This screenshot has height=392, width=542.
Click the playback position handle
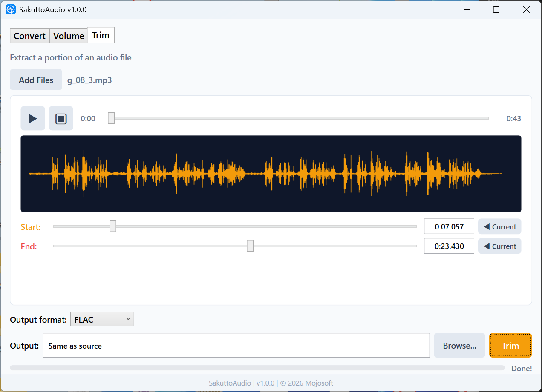point(111,118)
